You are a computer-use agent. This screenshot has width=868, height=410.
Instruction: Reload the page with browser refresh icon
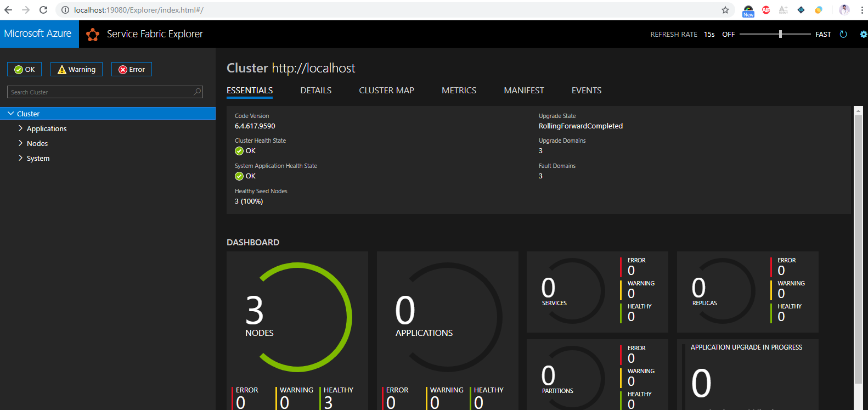[x=43, y=10]
